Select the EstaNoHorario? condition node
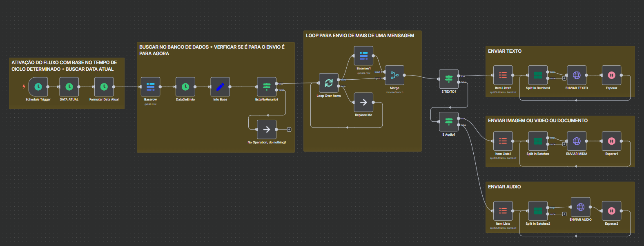 point(267,87)
